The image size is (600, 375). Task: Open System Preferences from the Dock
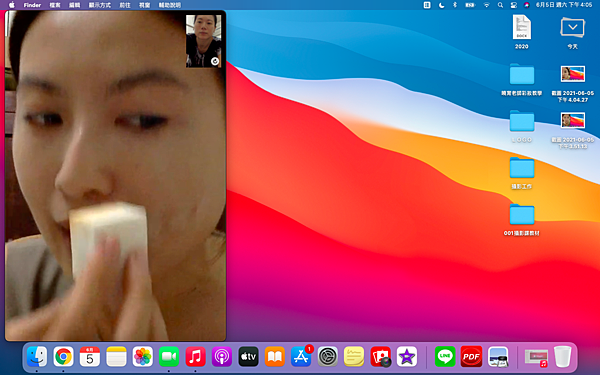328,357
